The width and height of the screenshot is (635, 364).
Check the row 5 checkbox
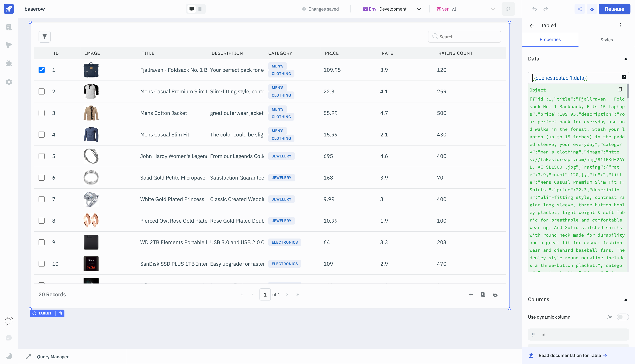(x=42, y=156)
